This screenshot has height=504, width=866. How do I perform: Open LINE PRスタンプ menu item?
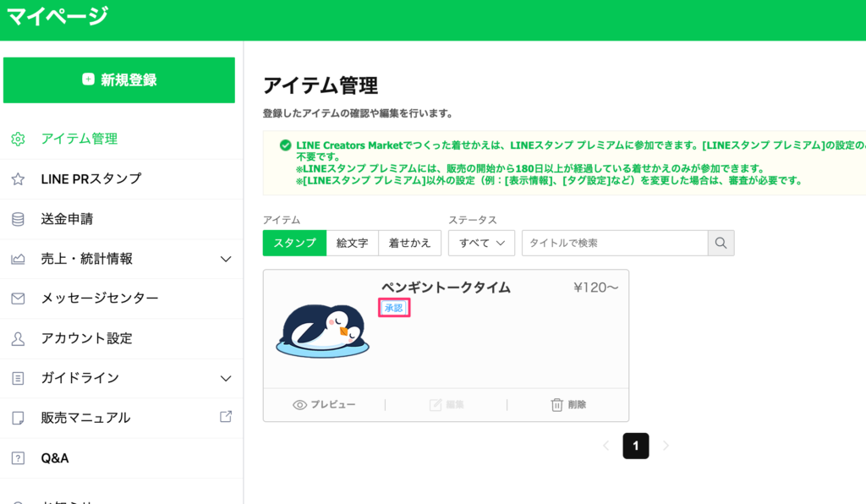[91, 179]
